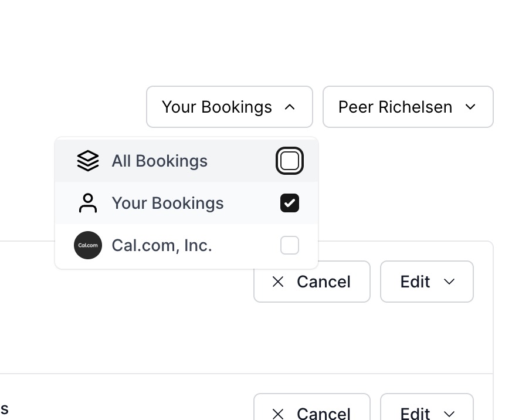The width and height of the screenshot is (529, 420).
Task: Select All Bookings from the filter menu
Action: 160,160
